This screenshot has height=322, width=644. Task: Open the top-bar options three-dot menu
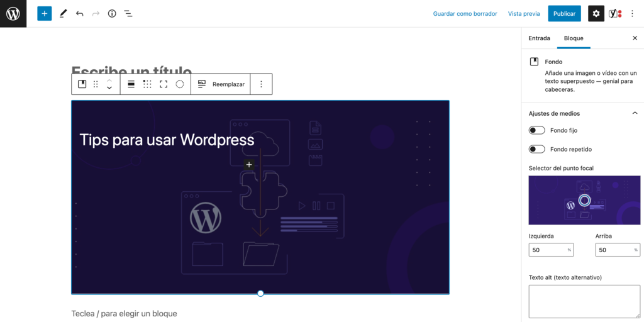pos(633,14)
